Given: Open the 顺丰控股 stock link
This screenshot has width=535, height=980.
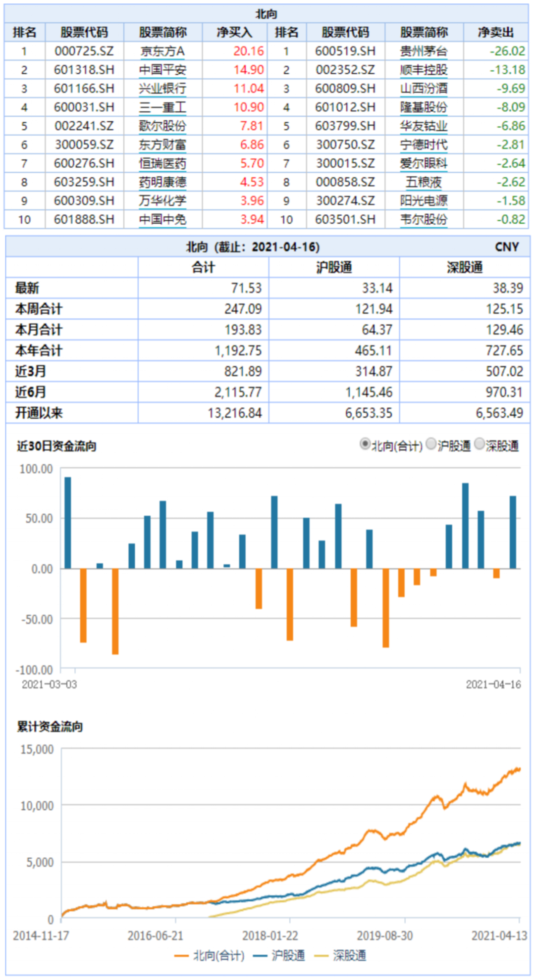Looking at the screenshot, I should point(424,70).
